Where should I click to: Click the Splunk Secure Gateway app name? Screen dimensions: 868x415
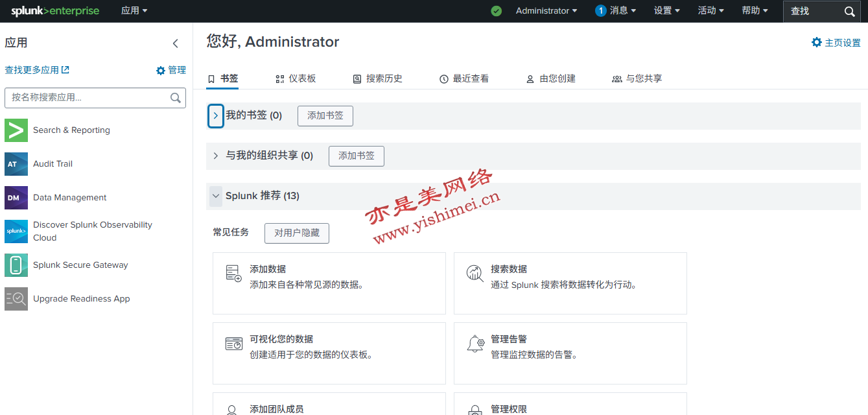(80, 265)
